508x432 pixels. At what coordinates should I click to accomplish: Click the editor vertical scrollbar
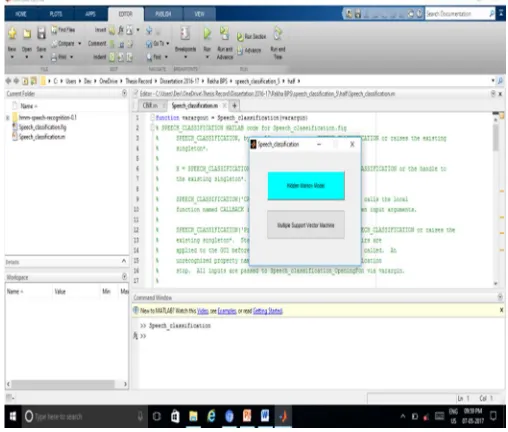point(496,138)
